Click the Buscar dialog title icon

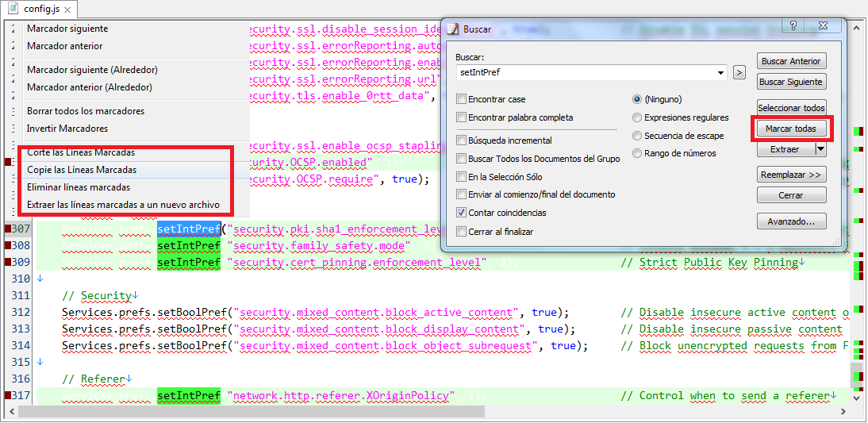(x=453, y=29)
